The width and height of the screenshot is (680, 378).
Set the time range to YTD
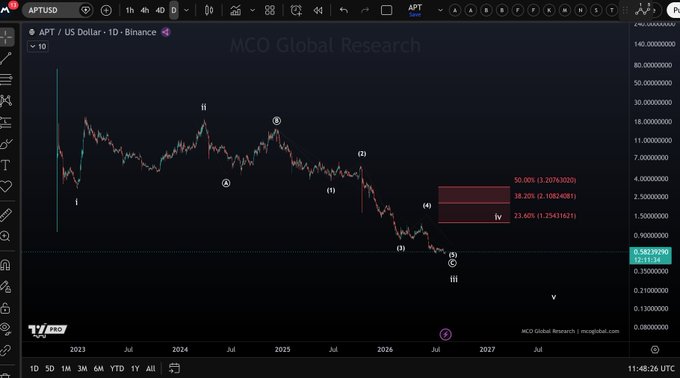click(x=117, y=368)
